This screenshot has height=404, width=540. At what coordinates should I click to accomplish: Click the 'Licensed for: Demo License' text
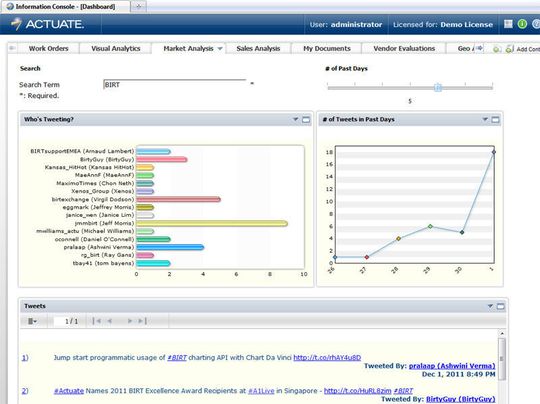443,24
